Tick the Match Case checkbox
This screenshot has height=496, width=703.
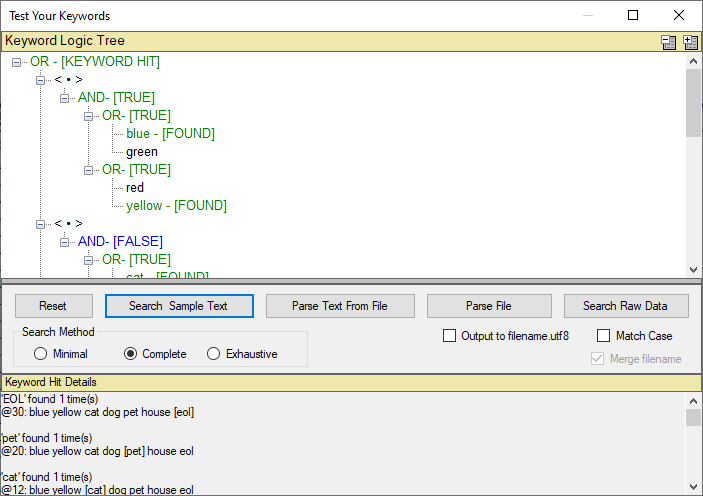click(604, 336)
